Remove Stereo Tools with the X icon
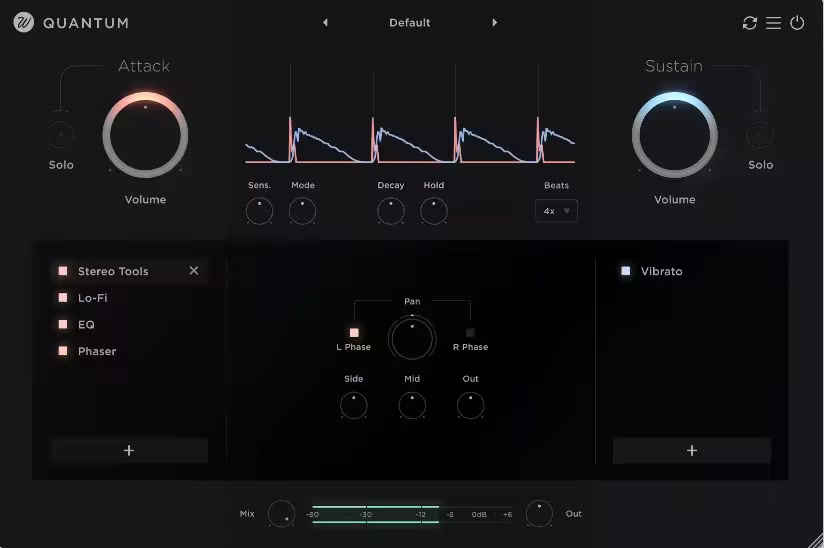 (x=194, y=271)
